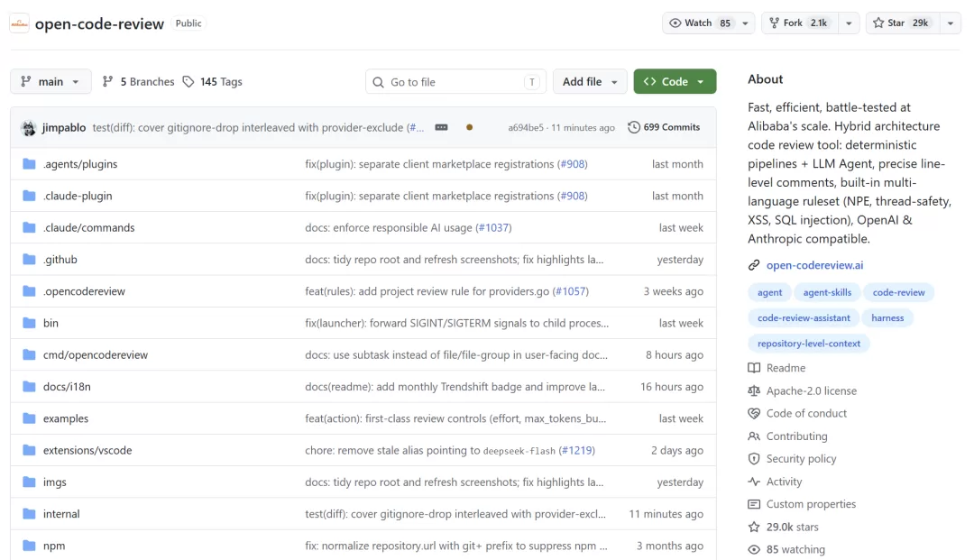974x560 pixels.
Task: Select the repository-level-context topic tag
Action: click(x=809, y=344)
